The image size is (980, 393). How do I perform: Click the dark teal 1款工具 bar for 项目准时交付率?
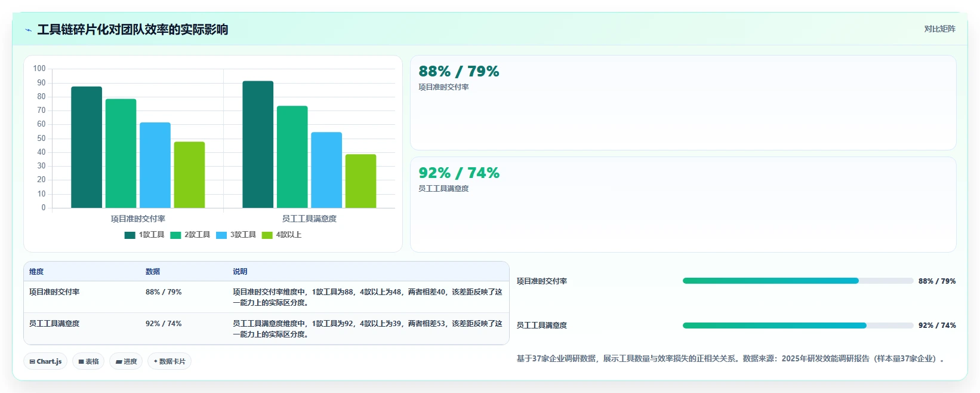[87, 148]
